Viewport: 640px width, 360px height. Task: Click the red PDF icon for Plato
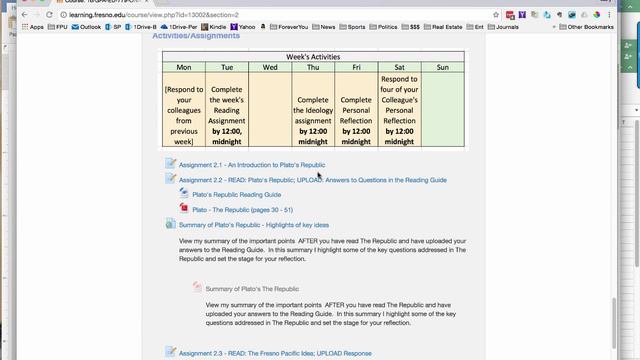click(x=184, y=208)
